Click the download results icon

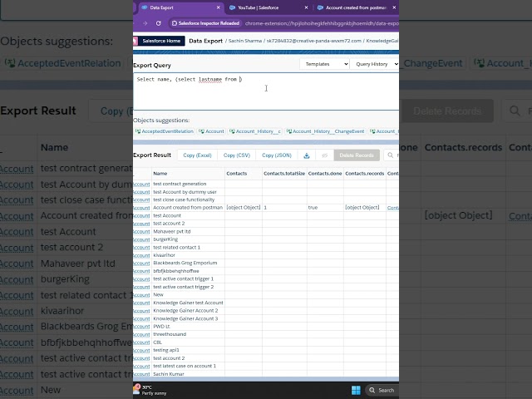point(307,155)
